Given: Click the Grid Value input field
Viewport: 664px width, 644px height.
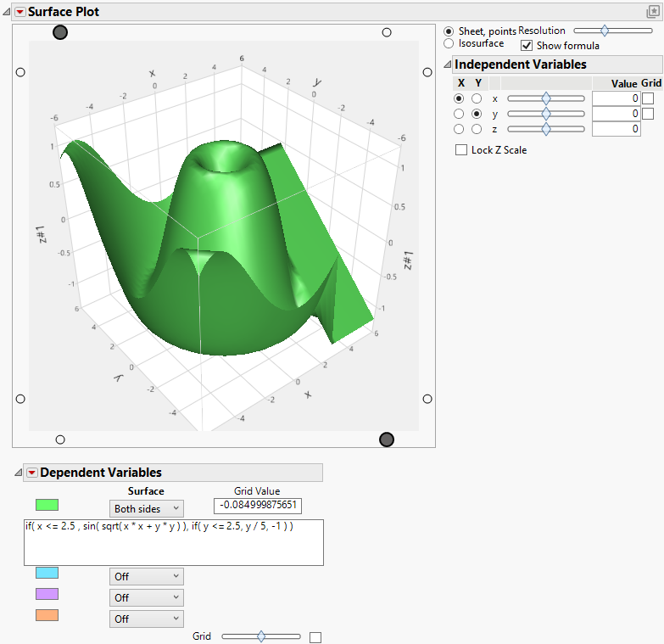Looking at the screenshot, I should click(258, 506).
